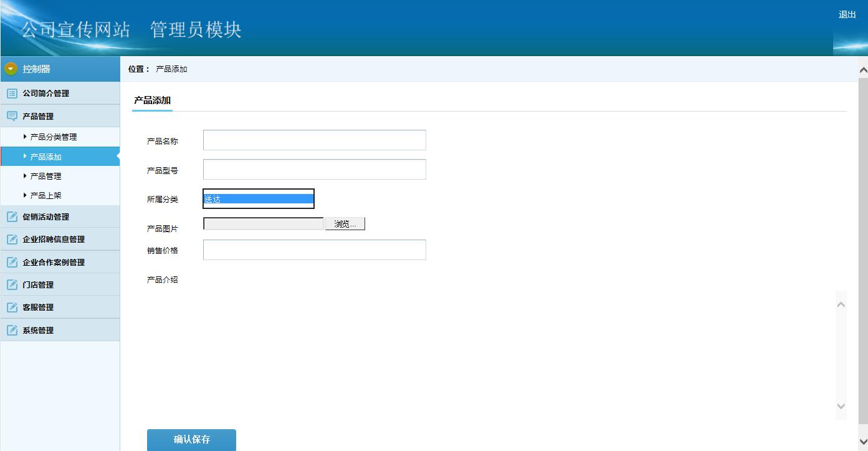Click the 退出 logout link
868x451 pixels.
pos(847,14)
